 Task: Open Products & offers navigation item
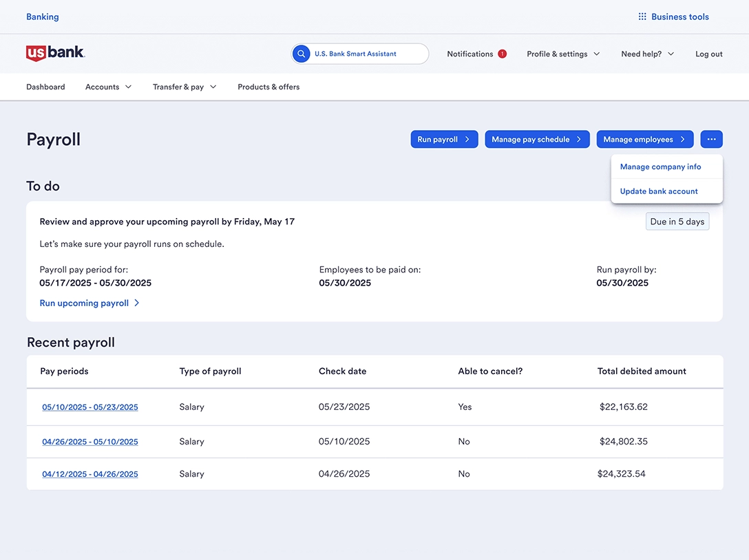pyautogui.click(x=268, y=87)
